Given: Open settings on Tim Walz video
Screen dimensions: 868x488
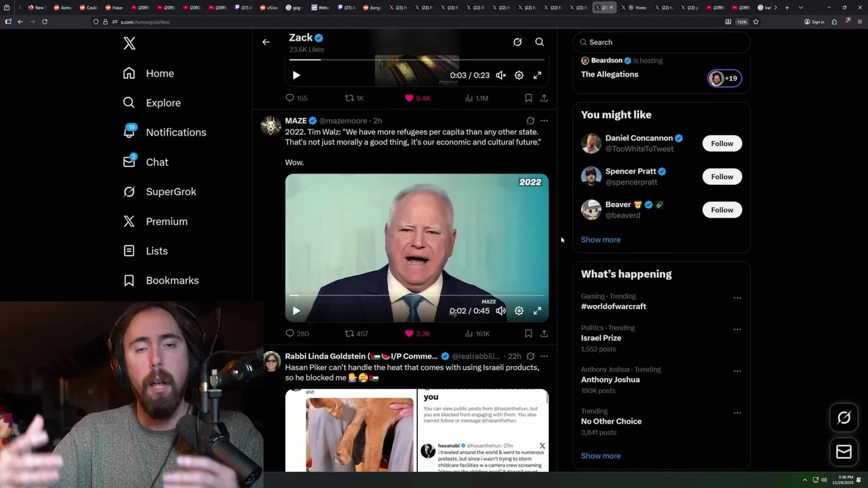Looking at the screenshot, I should pos(519,311).
